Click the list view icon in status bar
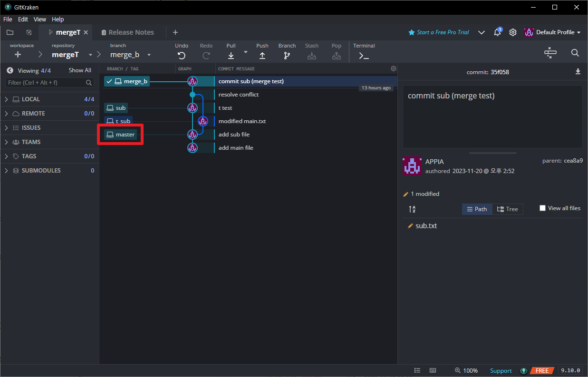Image resolution: width=588 pixels, height=377 pixels. (417, 370)
